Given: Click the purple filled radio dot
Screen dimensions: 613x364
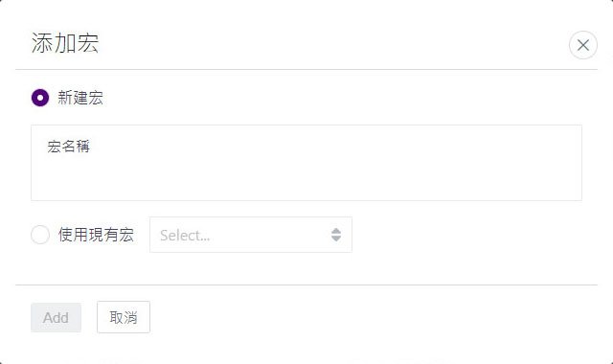Looking at the screenshot, I should 40,98.
